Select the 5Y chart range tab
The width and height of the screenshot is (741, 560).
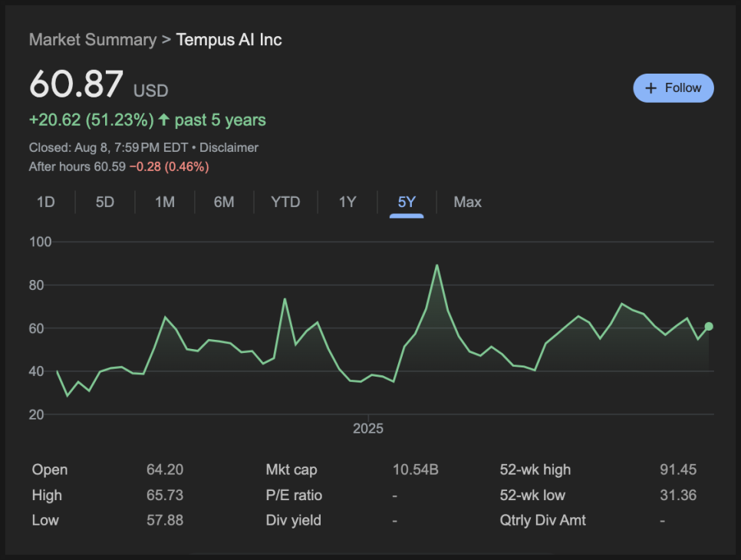pyautogui.click(x=407, y=203)
